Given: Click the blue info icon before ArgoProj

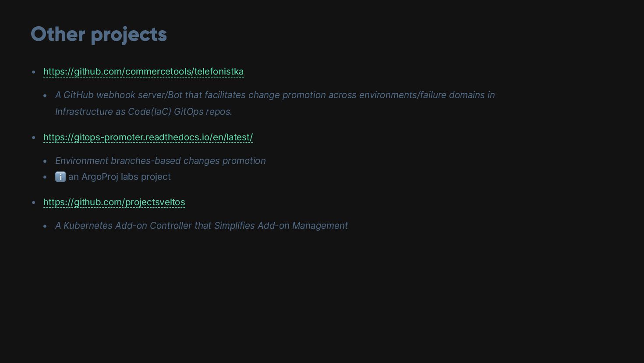Looking at the screenshot, I should [x=60, y=177].
